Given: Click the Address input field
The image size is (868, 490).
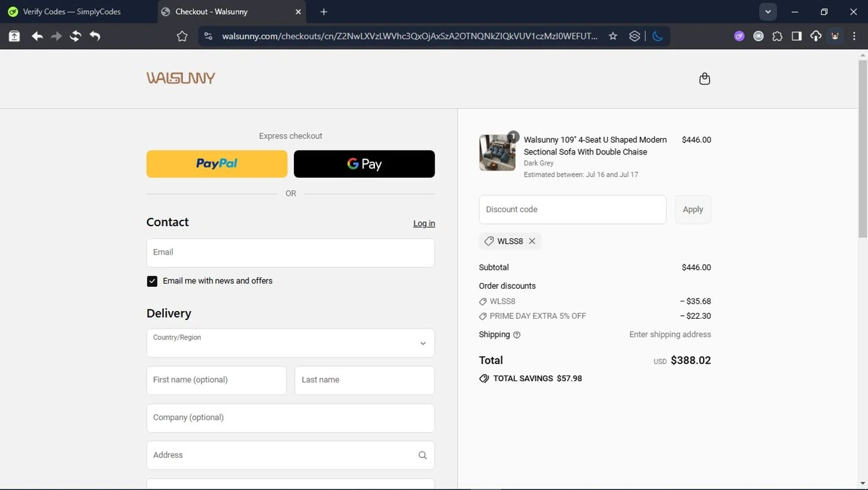Looking at the screenshot, I should click(290, 455).
